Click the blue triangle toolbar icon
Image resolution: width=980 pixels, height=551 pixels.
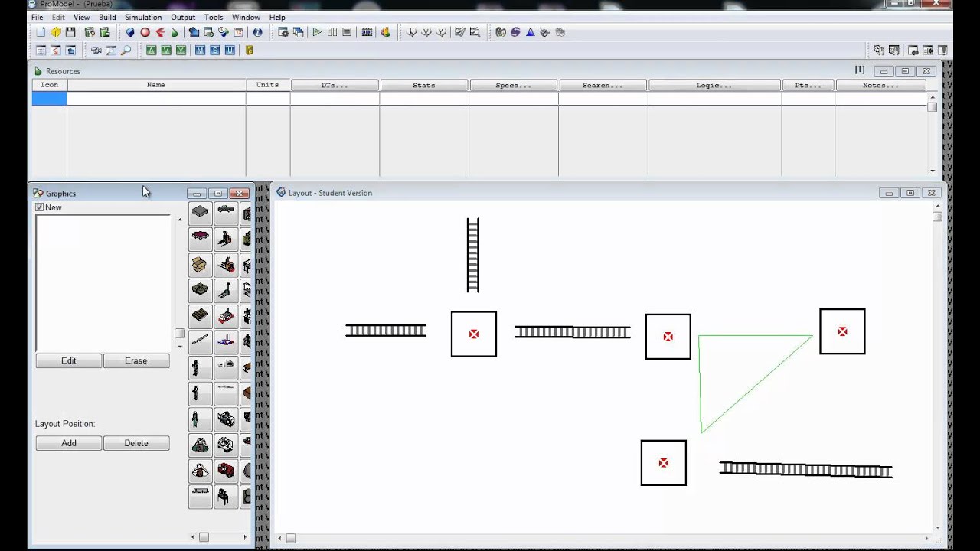(x=530, y=32)
